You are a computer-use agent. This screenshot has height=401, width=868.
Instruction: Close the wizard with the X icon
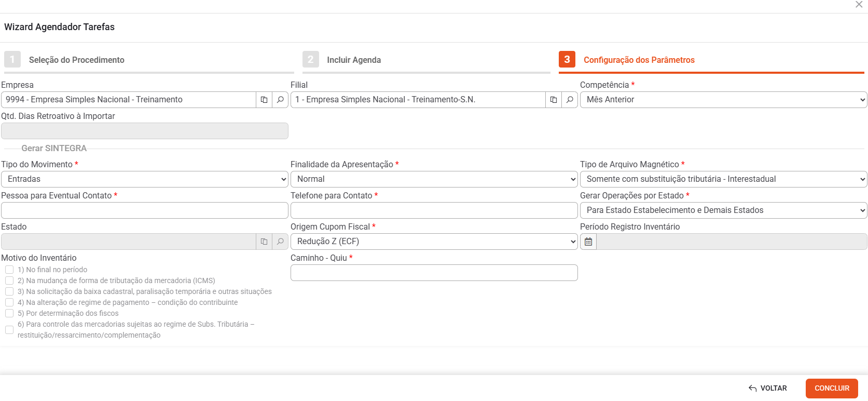pos(859,5)
